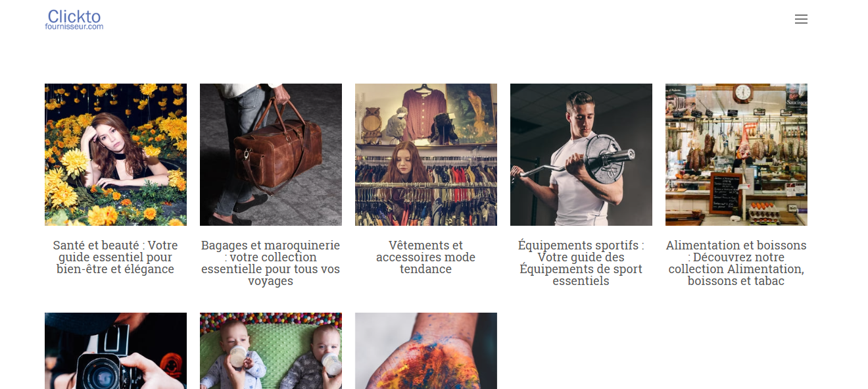Click the man lifting barbell image
868x389 pixels.
581,155
